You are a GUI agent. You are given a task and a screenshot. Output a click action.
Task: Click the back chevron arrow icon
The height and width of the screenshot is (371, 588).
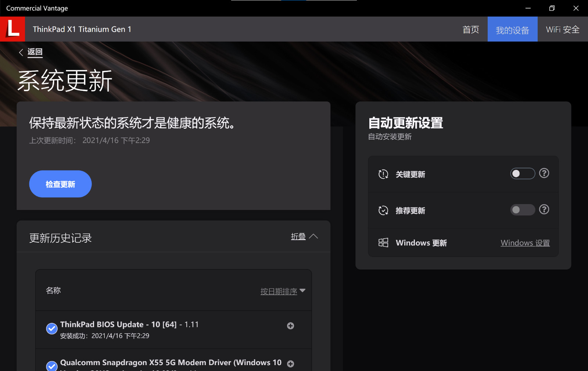click(x=21, y=52)
